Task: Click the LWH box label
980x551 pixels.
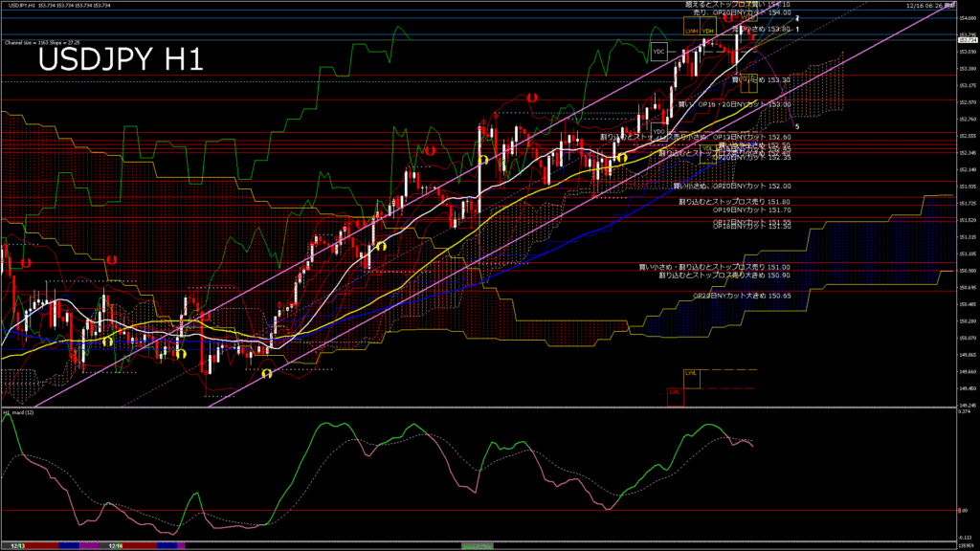Action: tap(691, 31)
